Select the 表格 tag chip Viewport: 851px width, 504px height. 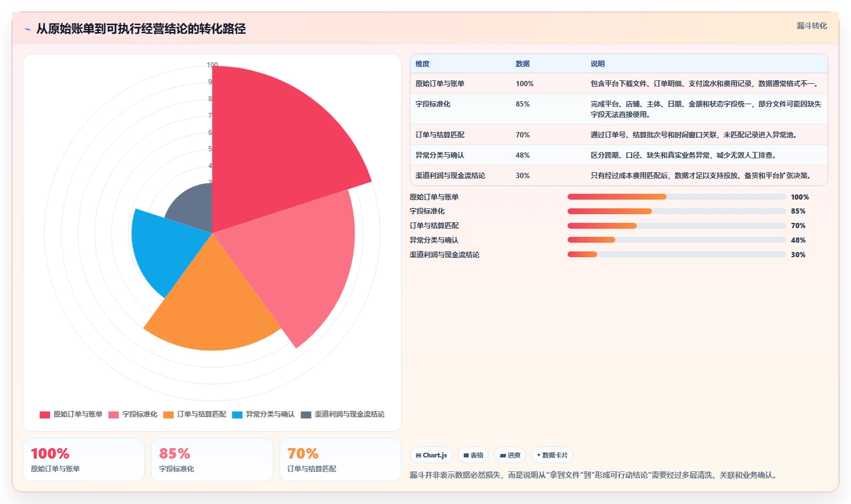(x=473, y=455)
